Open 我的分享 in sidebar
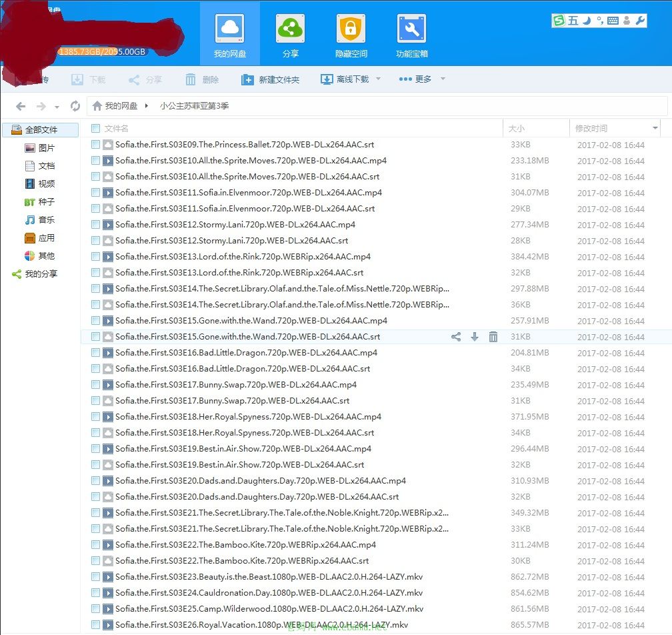Image resolution: width=672 pixels, height=635 pixels. click(35, 274)
